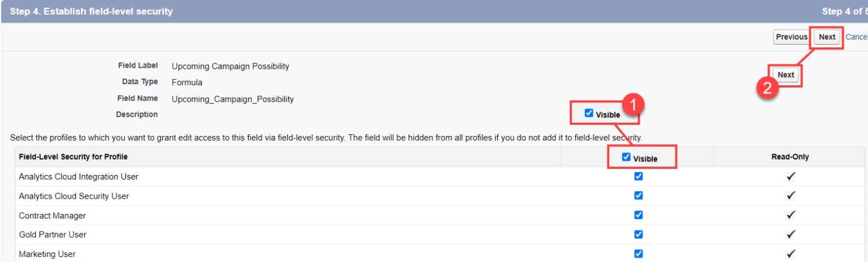Uncheck Visible for Analytics Cloud Integration User
The width and height of the screenshot is (868, 262).
639,176
